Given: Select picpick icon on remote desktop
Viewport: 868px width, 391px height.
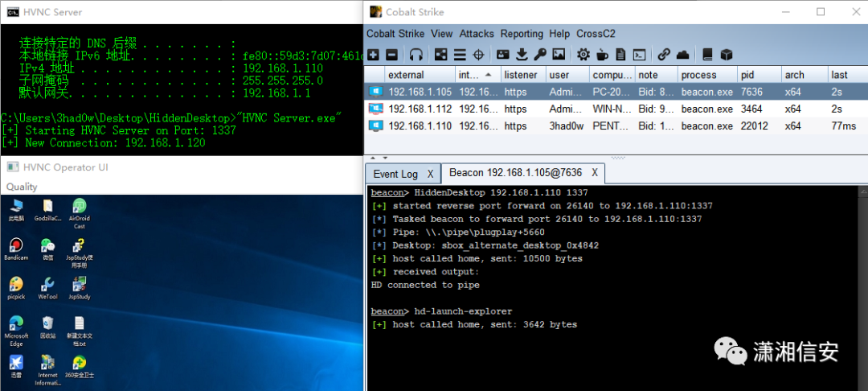Looking at the screenshot, I should pos(16,288).
